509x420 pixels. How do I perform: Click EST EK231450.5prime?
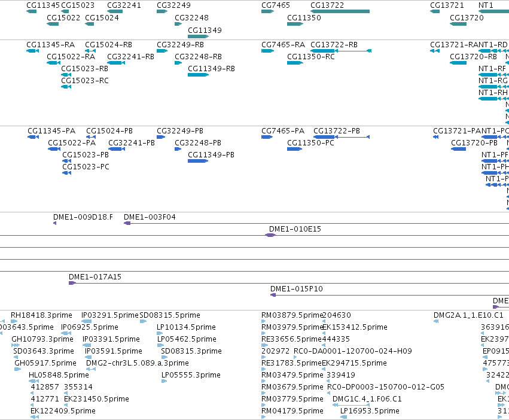[96, 398]
